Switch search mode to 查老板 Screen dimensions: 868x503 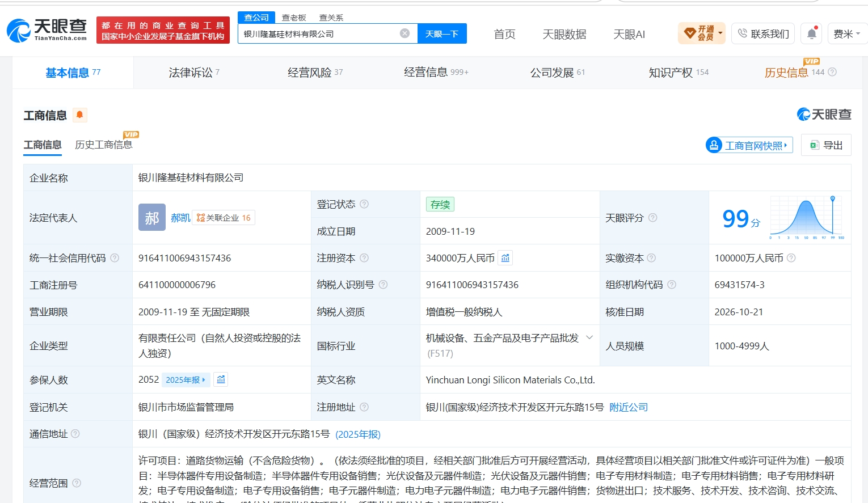(x=294, y=18)
